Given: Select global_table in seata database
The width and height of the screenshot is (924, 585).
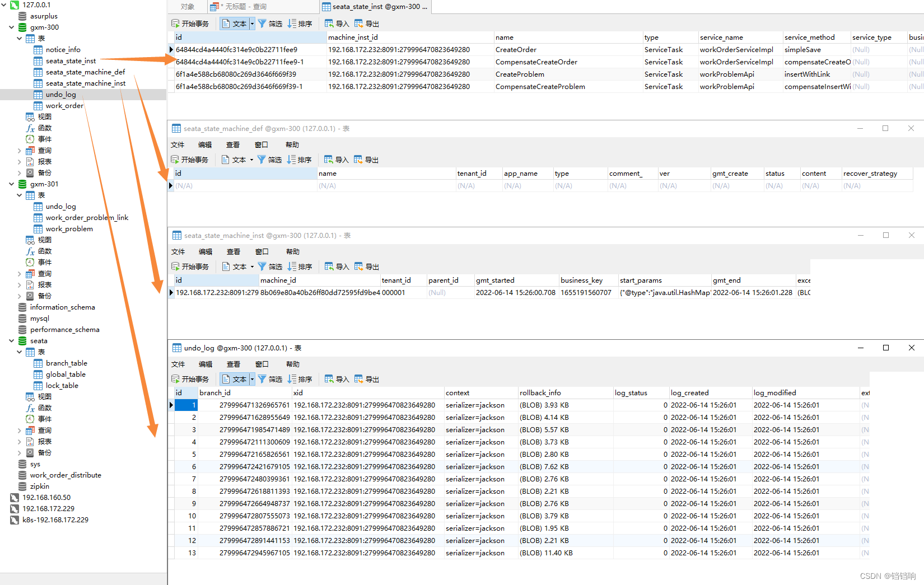Looking at the screenshot, I should tap(66, 375).
